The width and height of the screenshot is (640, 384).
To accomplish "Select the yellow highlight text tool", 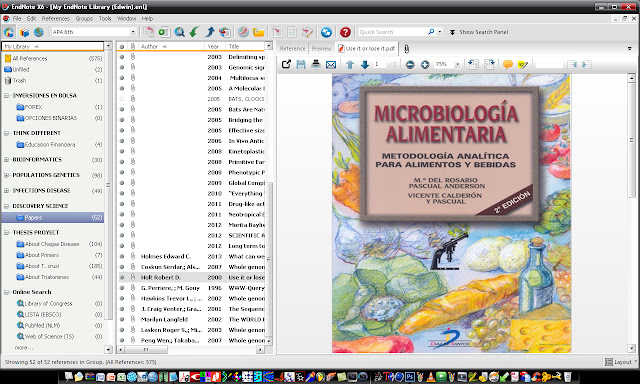I will [x=523, y=64].
